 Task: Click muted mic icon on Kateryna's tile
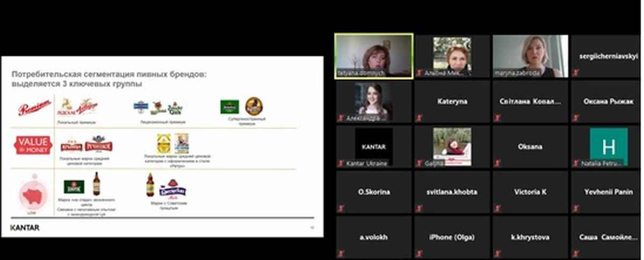420,118
